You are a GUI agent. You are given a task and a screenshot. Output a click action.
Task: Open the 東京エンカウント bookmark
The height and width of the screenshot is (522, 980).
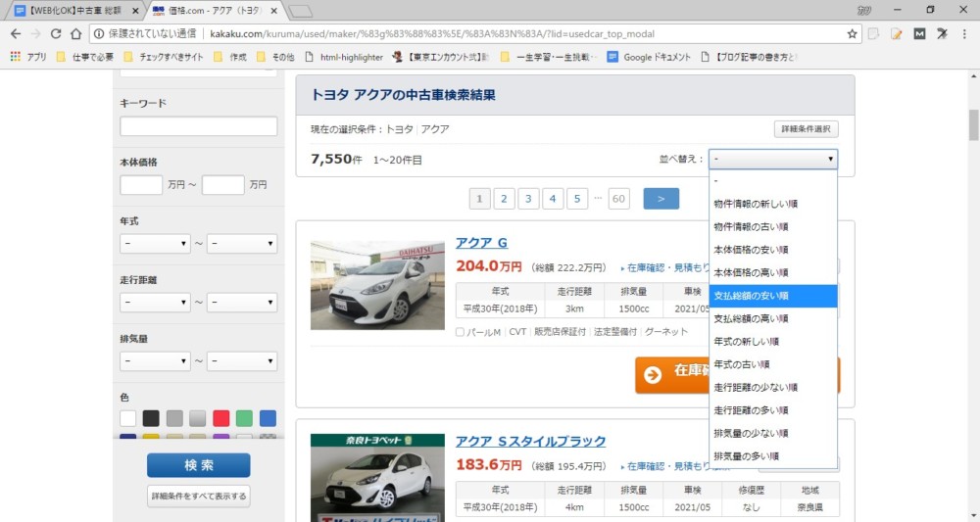(x=441, y=57)
